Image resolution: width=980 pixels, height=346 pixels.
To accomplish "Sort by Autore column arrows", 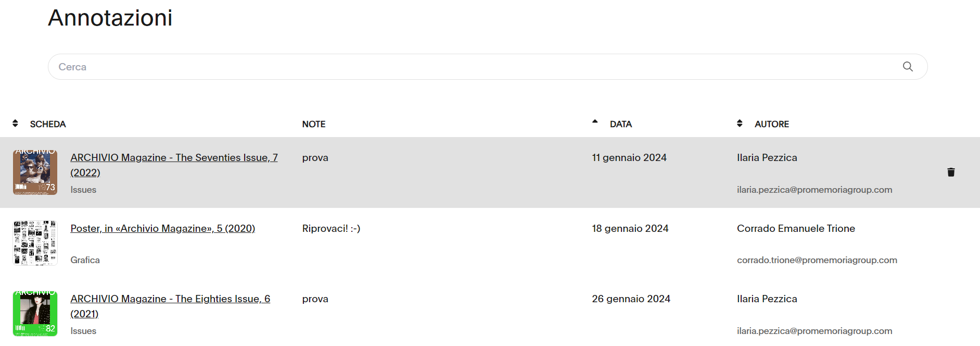I will coord(740,123).
